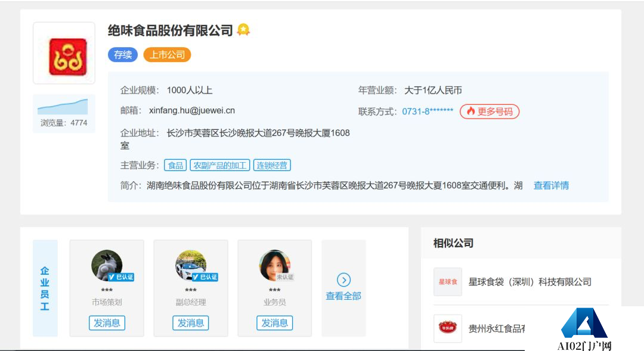The image size is (644, 351).
Task: Click the 存续 status tag
Action: (123, 55)
